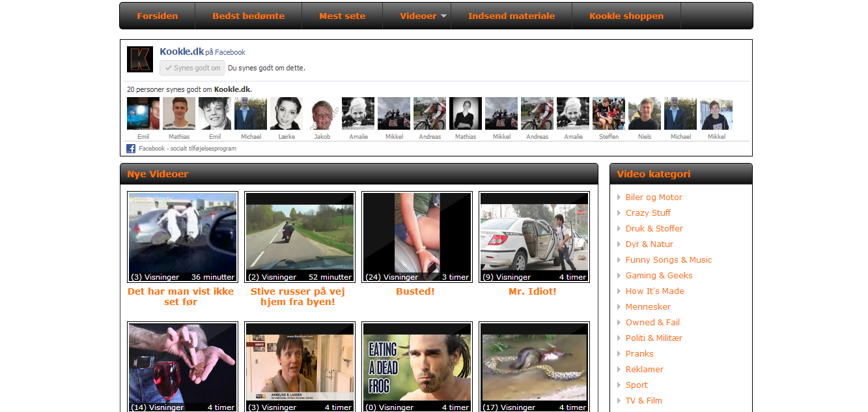Select Indsend materiale in navigation
Screen dimensions: 868x412
pos(511,16)
